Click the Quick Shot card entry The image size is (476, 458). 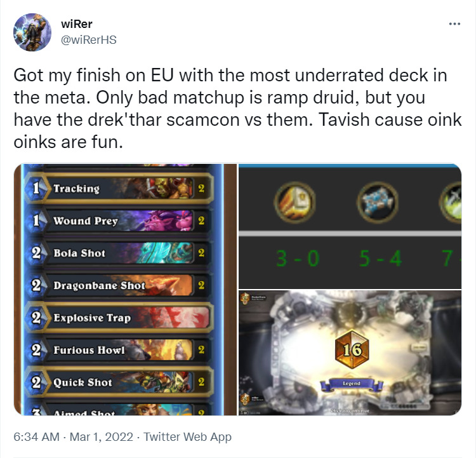point(119,382)
